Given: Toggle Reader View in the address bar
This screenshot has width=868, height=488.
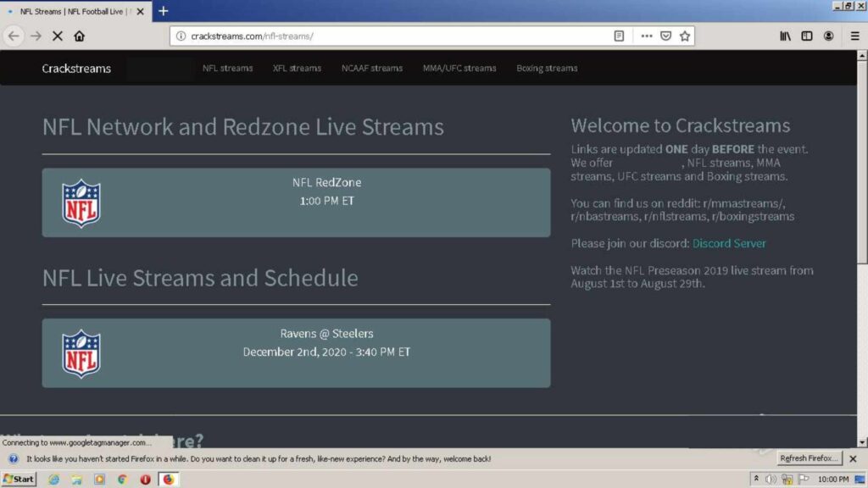Looking at the screenshot, I should tap(619, 36).
